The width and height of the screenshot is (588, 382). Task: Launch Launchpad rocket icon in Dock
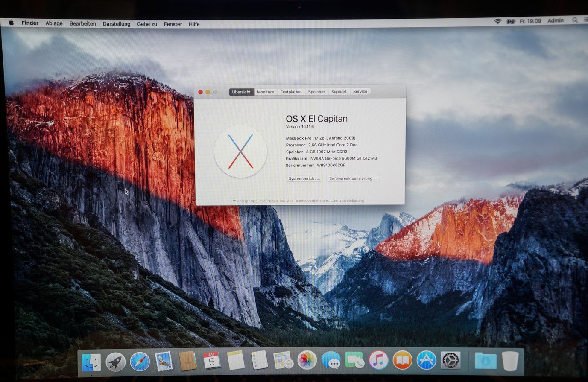pos(115,362)
